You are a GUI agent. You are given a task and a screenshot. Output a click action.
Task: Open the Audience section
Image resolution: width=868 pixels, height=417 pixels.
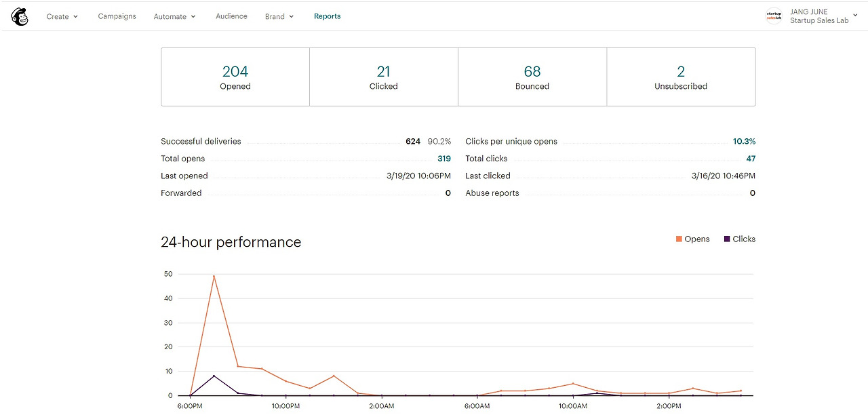(x=231, y=16)
